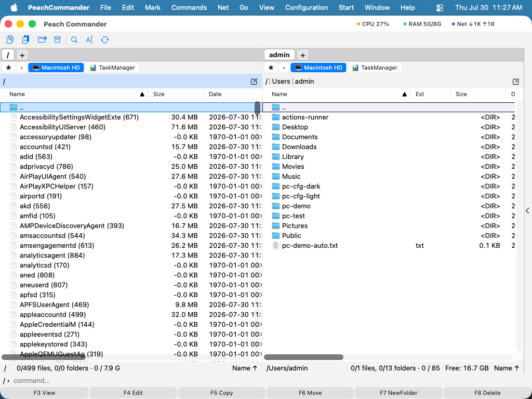Add a new tab in the left panel
Image resolution: width=532 pixels, height=399 pixels.
pyautogui.click(x=22, y=55)
